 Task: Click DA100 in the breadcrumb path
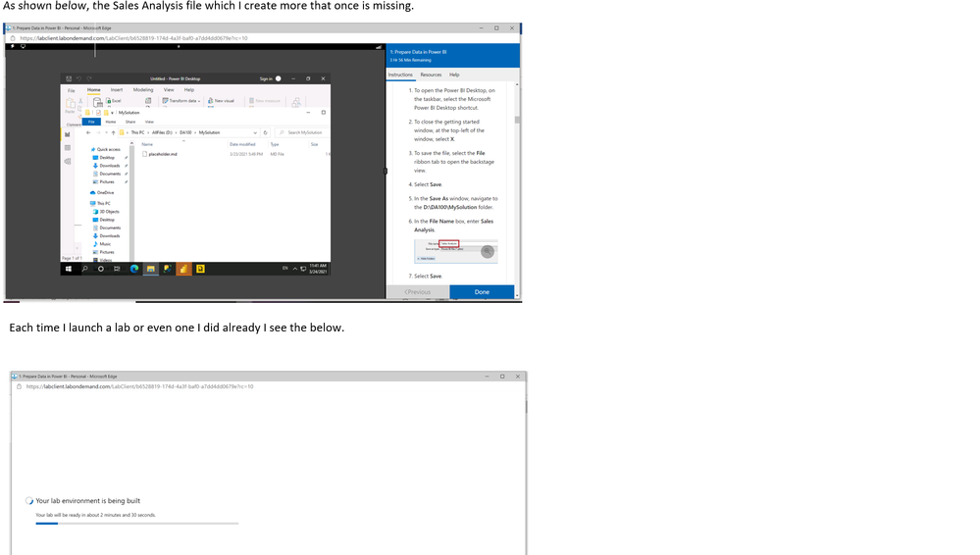point(185,132)
